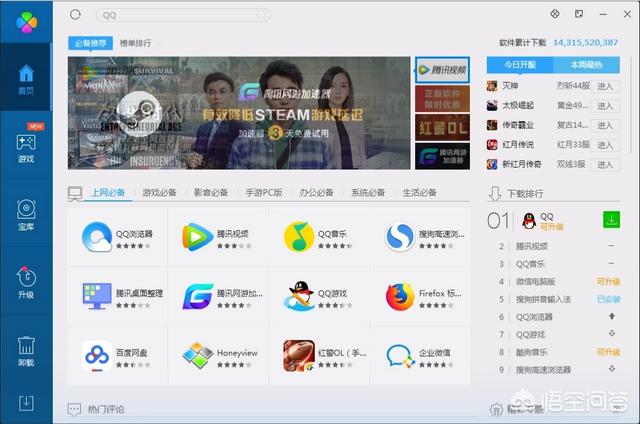The image size is (640, 424).
Task: Click the 软件累计下载 count number
Action: coord(585,43)
